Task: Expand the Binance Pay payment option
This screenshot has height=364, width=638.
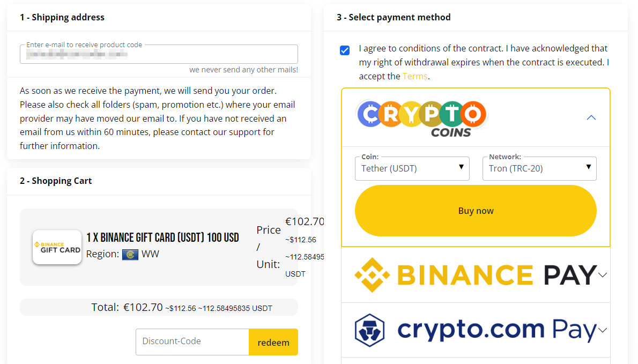Action: tap(603, 276)
